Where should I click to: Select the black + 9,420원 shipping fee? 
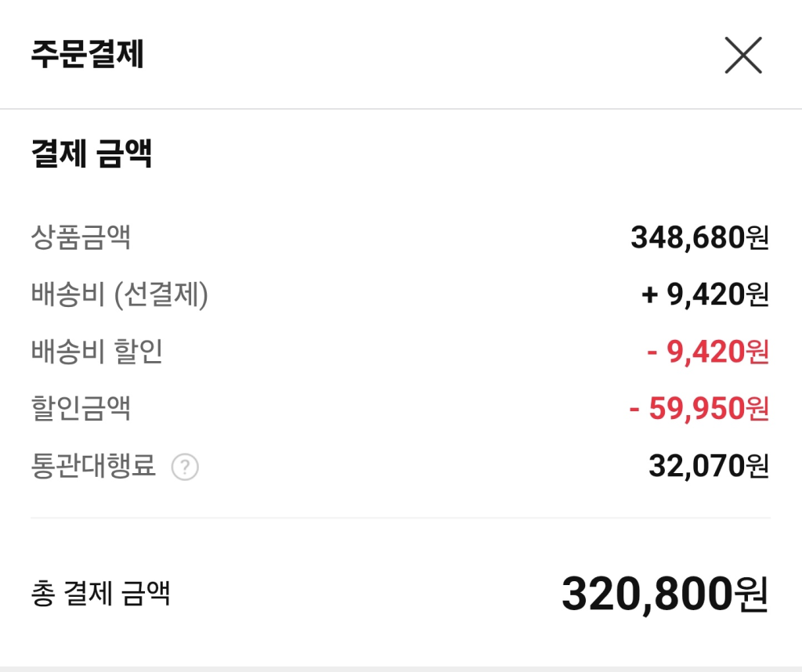(705, 294)
